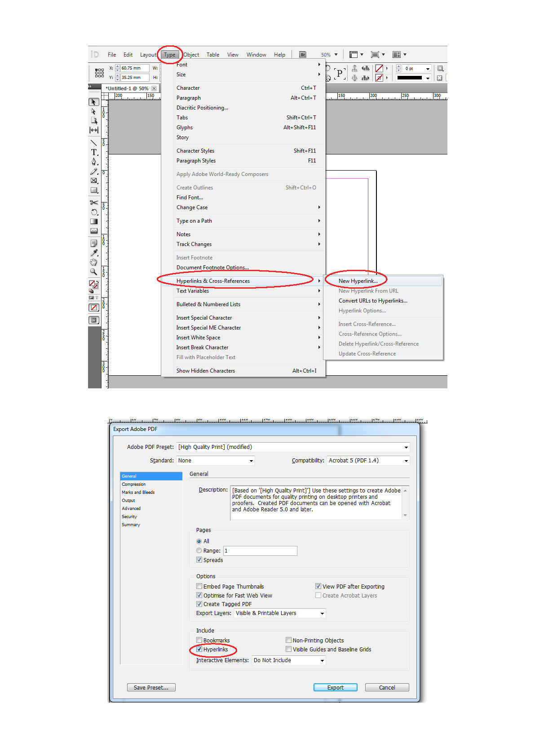Open Export Layers dropdown
Viewport: 535px width, 756px height.
click(280, 613)
